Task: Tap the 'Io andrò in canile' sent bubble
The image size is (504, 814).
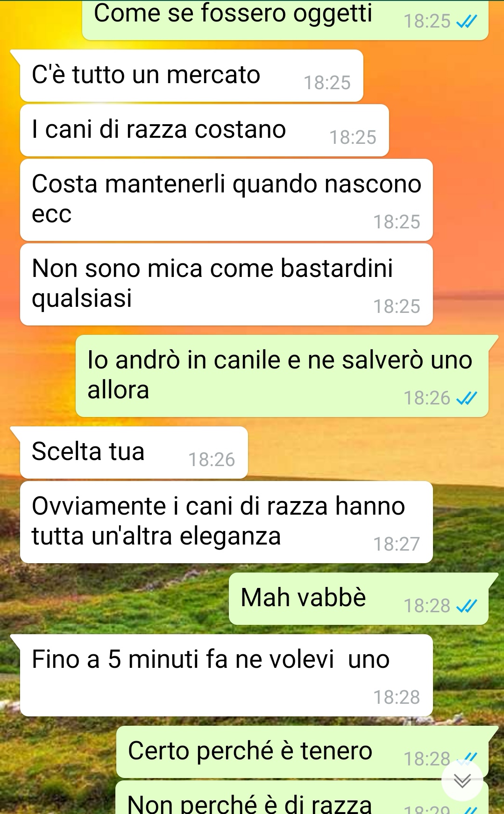Action: tap(282, 376)
